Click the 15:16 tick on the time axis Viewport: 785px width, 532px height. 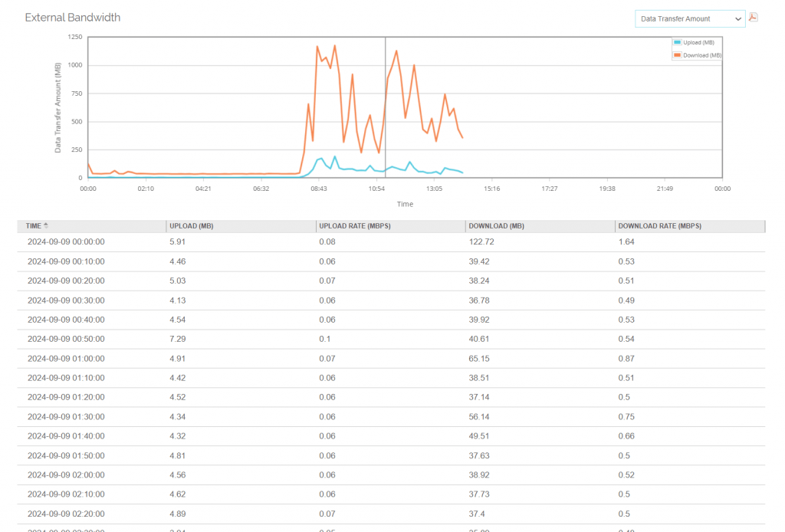pyautogui.click(x=491, y=189)
